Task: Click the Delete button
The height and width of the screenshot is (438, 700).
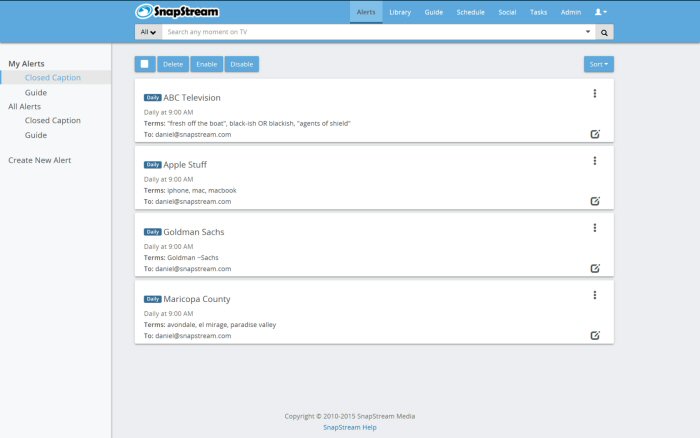Action: pyautogui.click(x=173, y=64)
